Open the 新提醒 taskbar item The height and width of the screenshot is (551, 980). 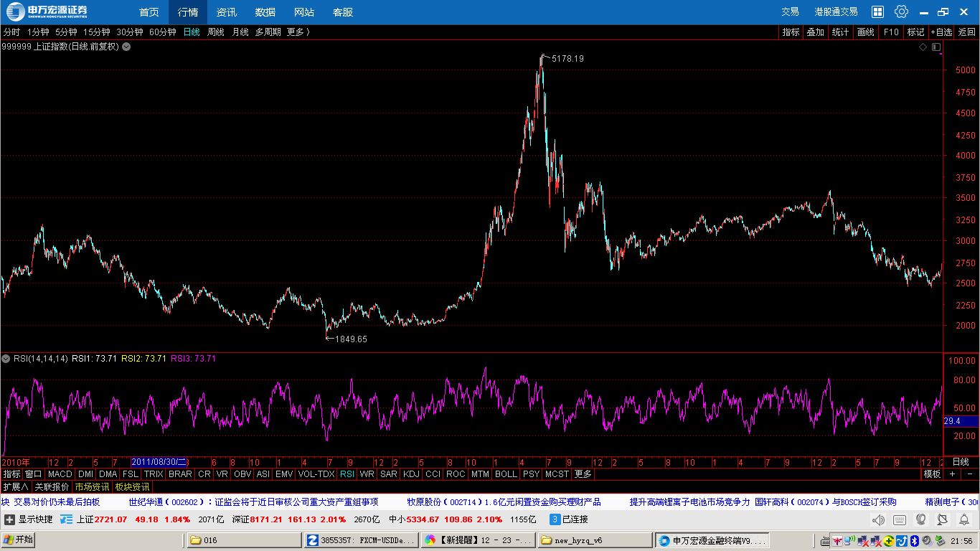[478, 540]
